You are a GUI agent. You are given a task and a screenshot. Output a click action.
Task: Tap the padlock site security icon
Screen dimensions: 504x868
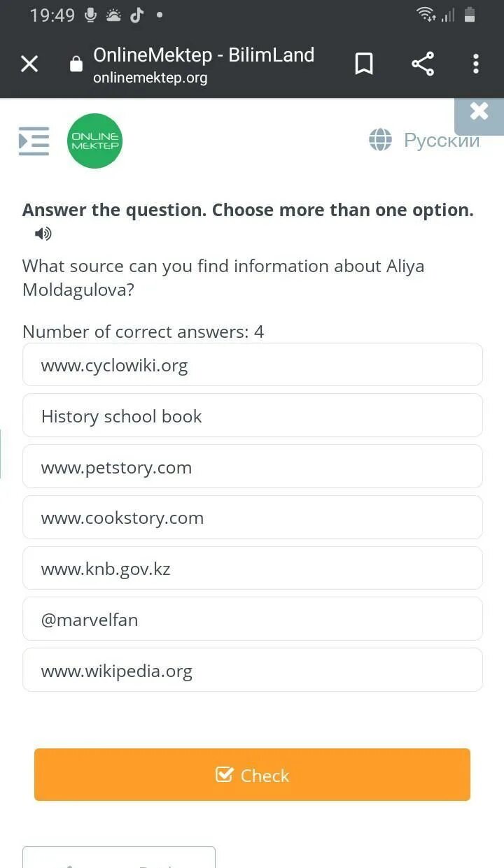[76, 64]
